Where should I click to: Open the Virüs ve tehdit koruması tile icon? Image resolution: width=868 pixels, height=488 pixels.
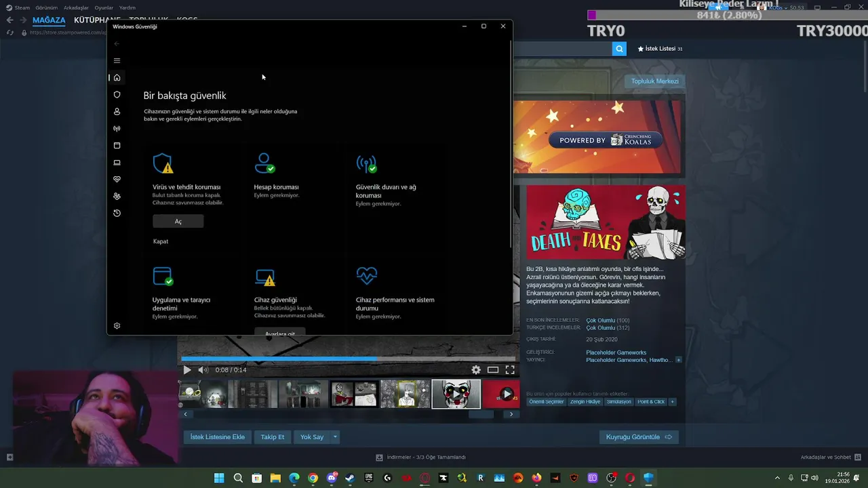pos(163,163)
